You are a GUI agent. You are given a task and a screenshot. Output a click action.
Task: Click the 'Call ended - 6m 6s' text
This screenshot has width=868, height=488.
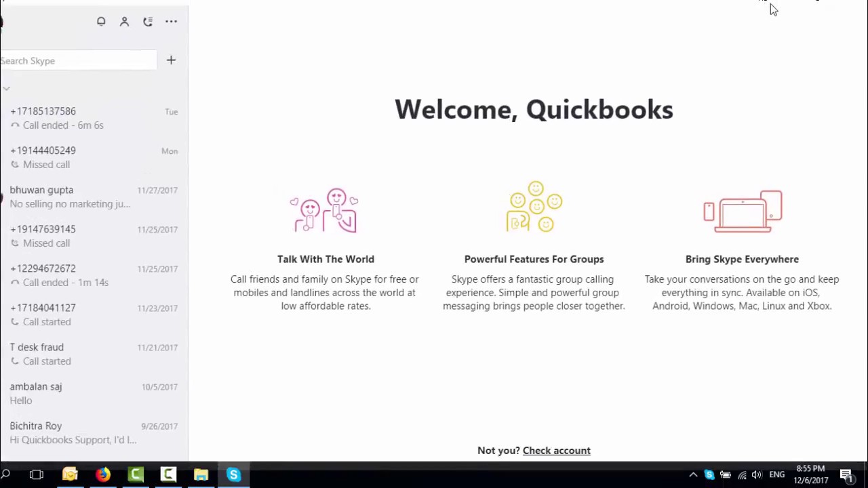tap(63, 125)
